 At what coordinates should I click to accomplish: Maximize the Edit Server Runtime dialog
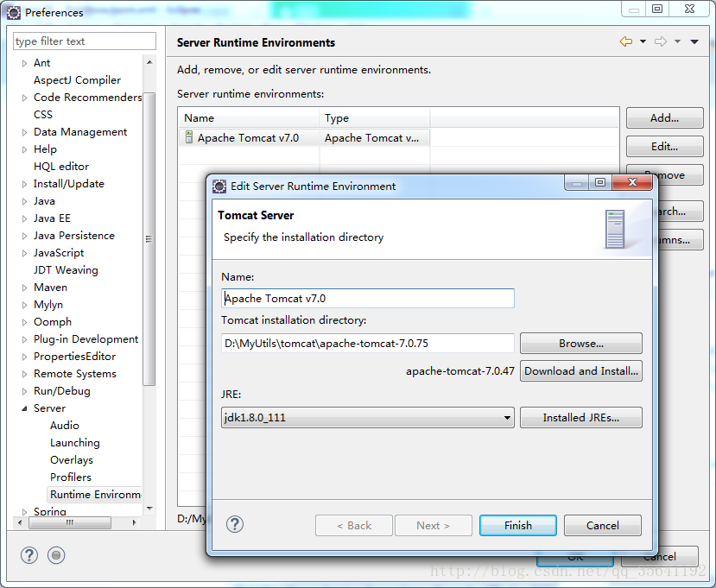[x=600, y=182]
